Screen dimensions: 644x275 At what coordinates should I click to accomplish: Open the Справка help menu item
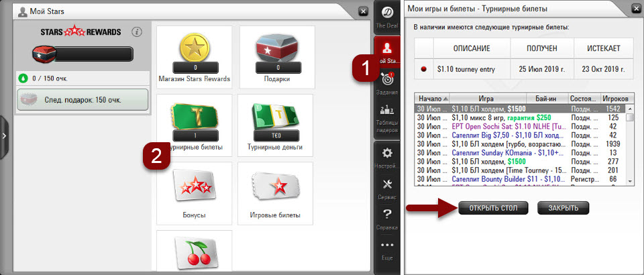387,218
